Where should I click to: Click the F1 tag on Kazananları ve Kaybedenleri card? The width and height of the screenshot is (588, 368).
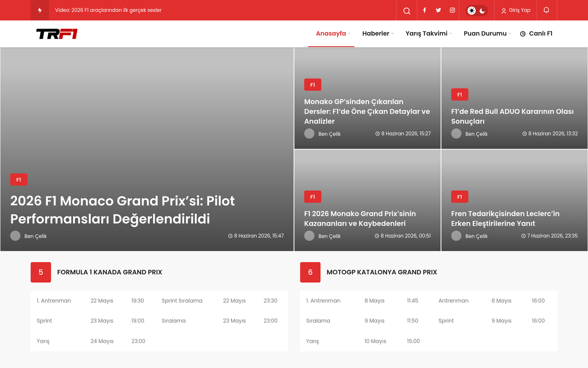[x=313, y=197]
